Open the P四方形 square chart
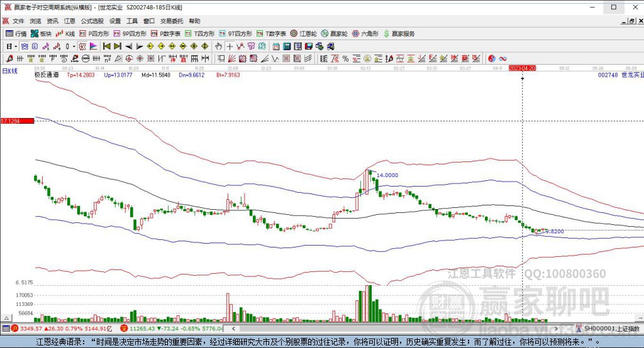Image resolution: width=644 pixels, height=348 pixels. [94, 33]
